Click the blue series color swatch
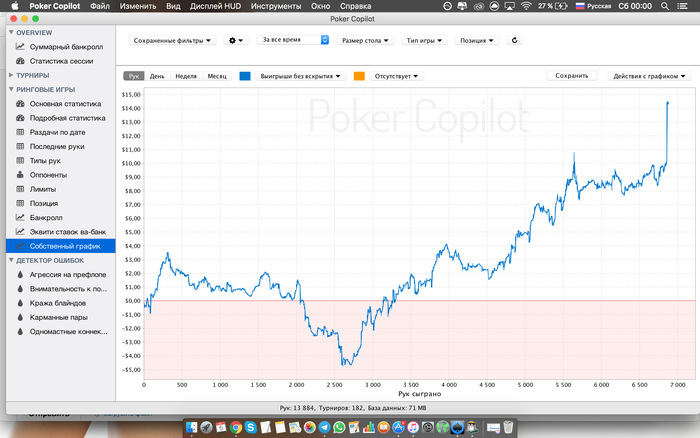Screen dimensions: 700x438 click(x=245, y=76)
